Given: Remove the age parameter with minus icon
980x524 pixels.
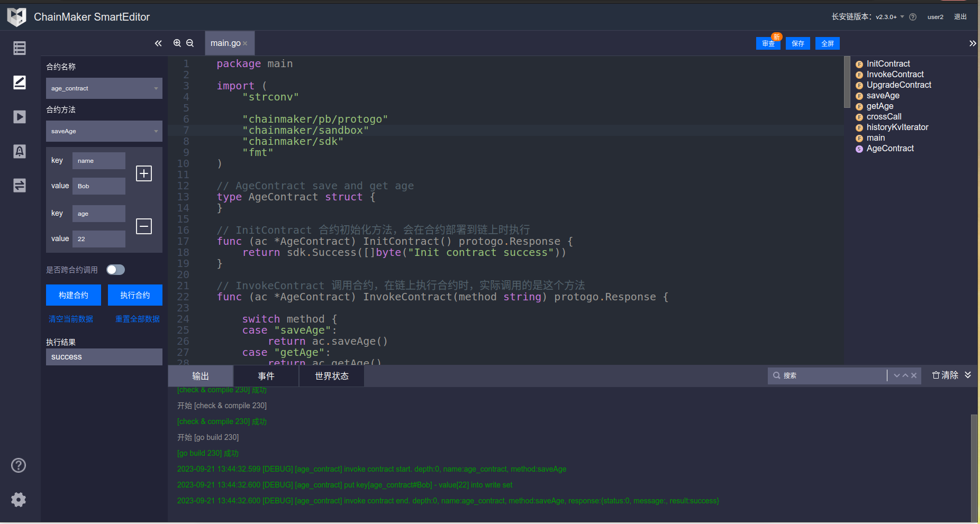Looking at the screenshot, I should click(144, 226).
